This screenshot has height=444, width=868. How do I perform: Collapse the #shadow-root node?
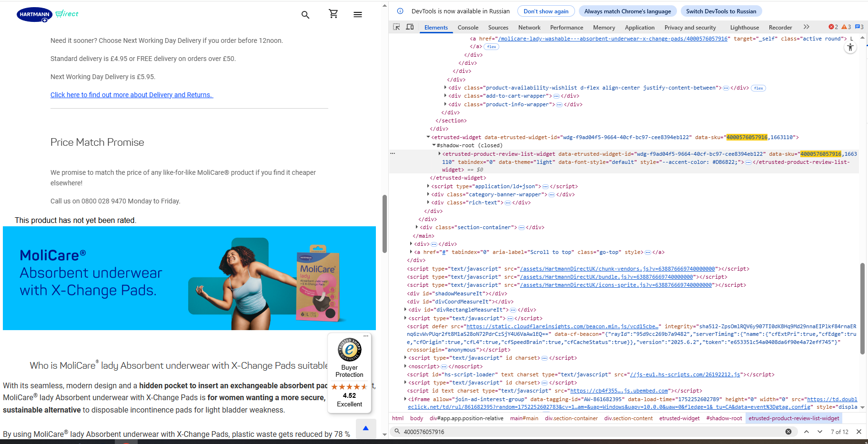[x=434, y=145]
